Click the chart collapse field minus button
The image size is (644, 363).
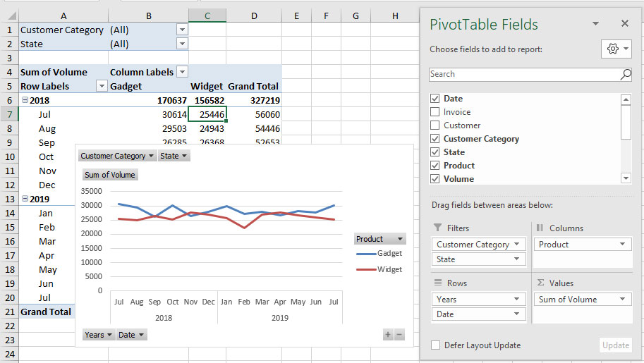click(399, 335)
